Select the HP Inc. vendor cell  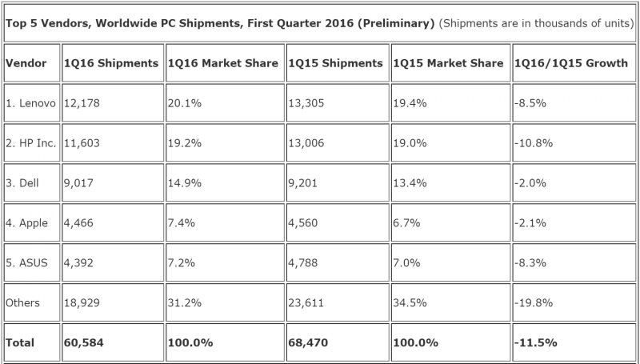32,143
